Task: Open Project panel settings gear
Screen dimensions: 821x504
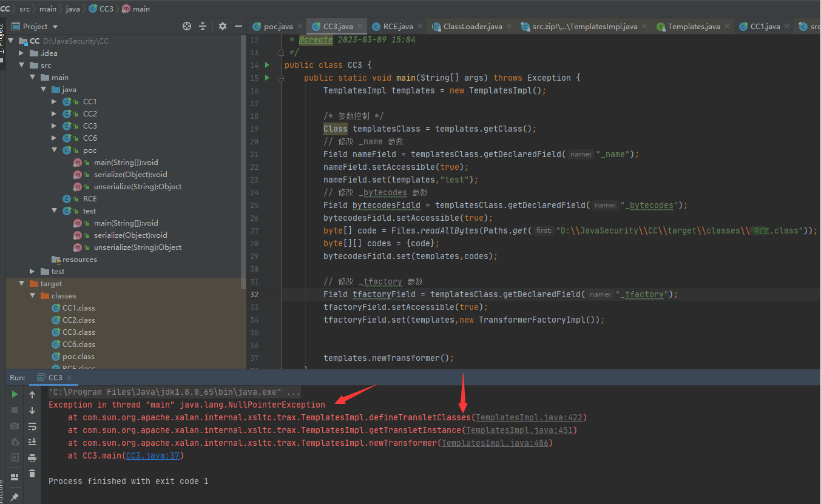Action: 223,26
